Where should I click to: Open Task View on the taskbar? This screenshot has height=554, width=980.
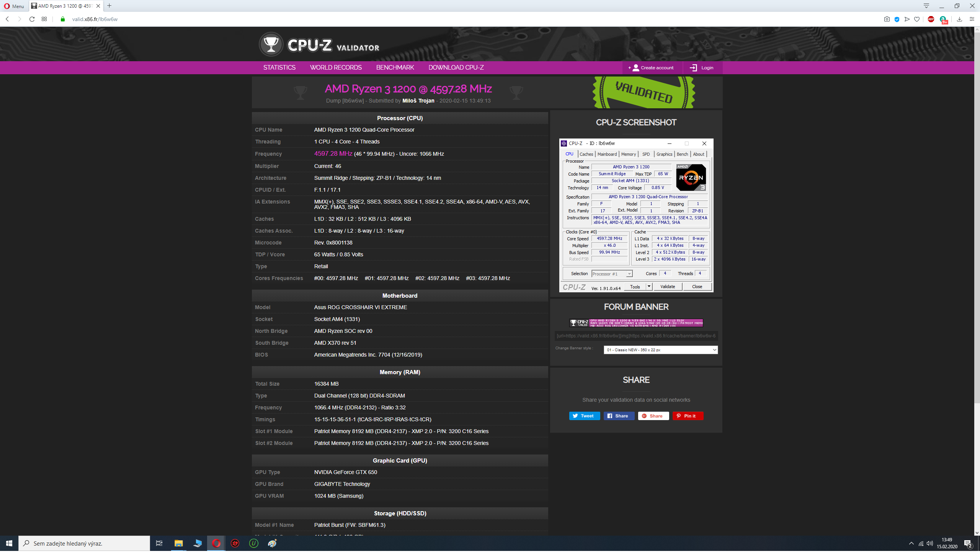click(159, 543)
